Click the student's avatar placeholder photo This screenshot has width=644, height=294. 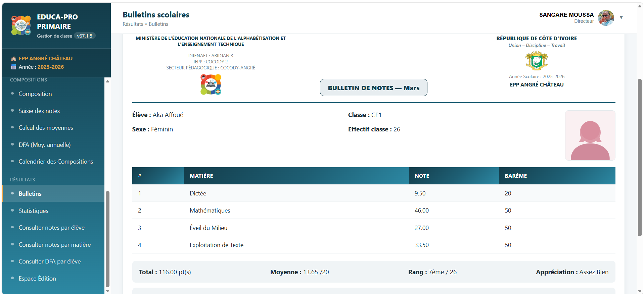click(x=590, y=135)
